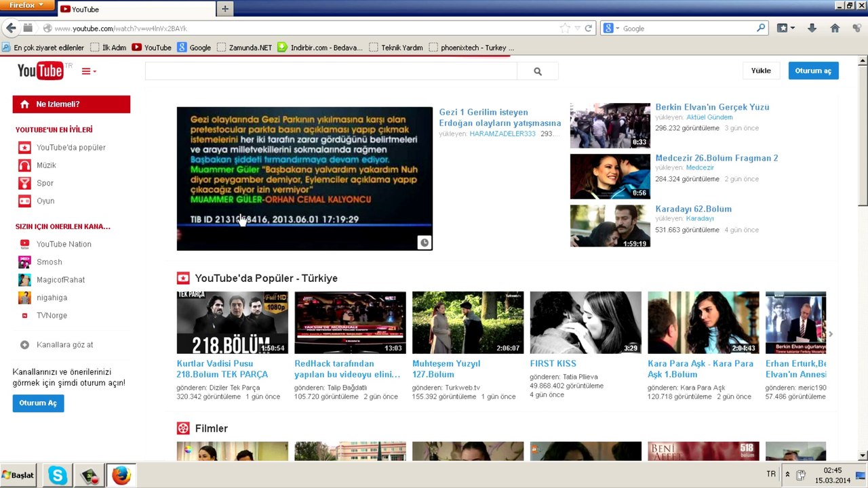The image size is (868, 488).
Task: Open the Zamunda.NET bookmark
Action: (244, 47)
